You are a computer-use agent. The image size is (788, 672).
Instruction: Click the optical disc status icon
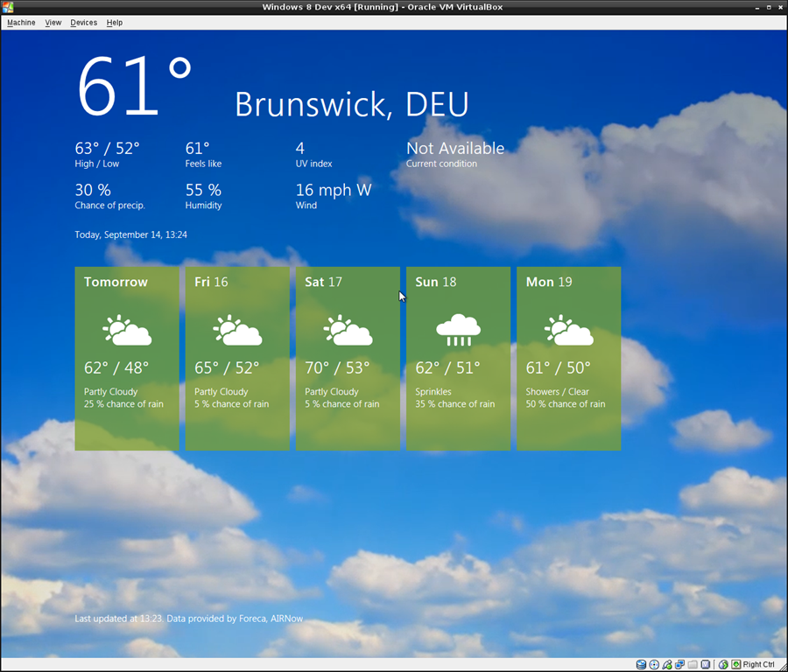(654, 664)
